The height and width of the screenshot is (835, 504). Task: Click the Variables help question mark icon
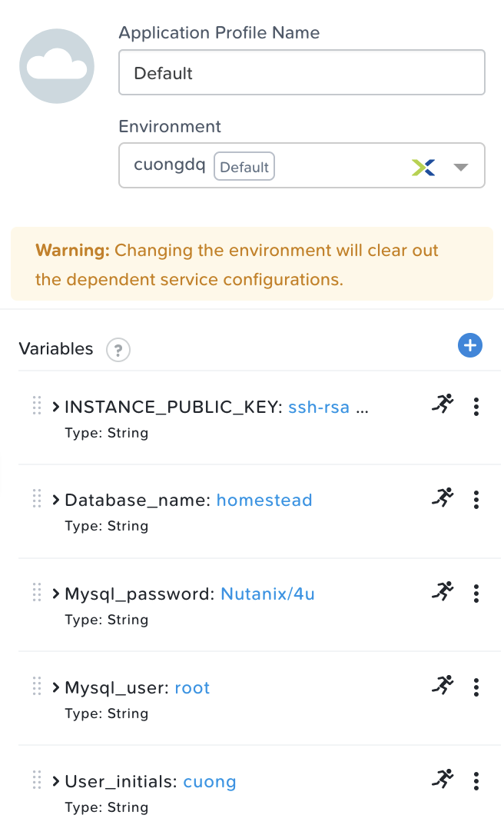118,351
